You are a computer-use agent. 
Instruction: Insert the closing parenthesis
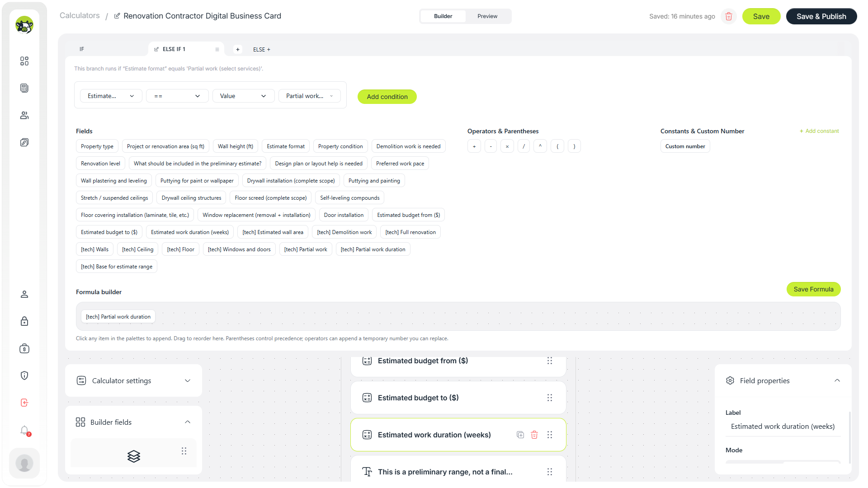point(575,146)
